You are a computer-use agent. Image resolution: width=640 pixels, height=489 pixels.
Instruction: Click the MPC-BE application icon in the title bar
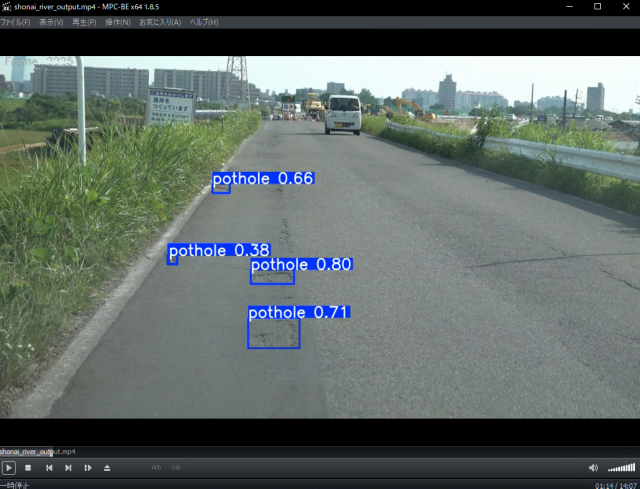coord(6,7)
